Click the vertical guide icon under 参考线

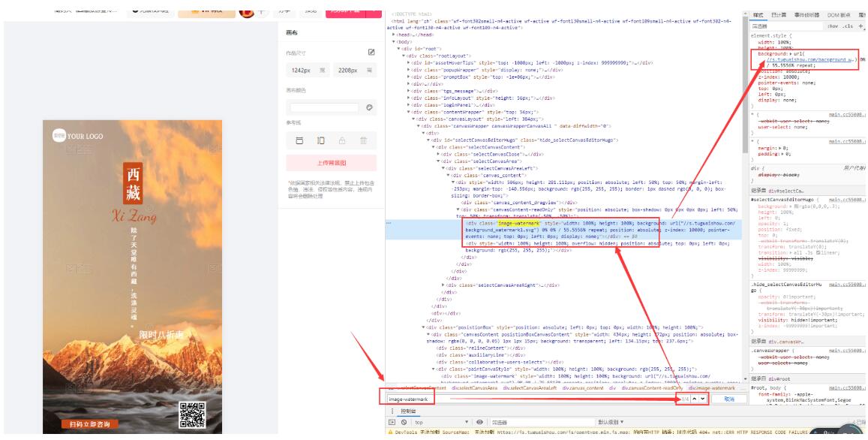pyautogui.click(x=320, y=140)
